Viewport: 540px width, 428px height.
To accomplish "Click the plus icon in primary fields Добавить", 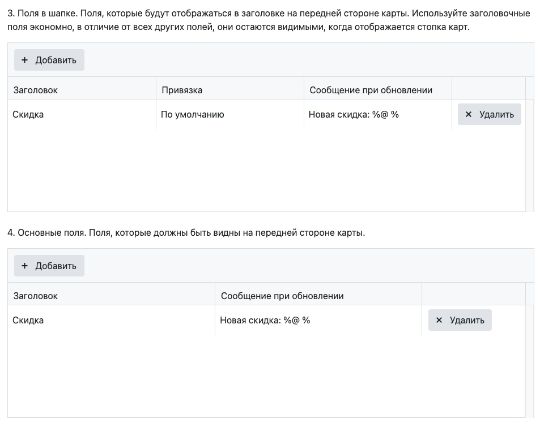I will (24, 266).
